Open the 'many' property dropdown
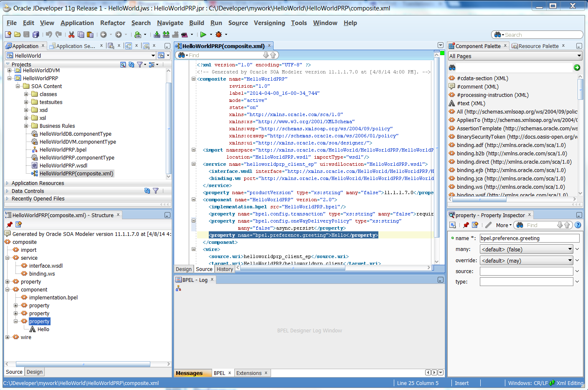This screenshot has height=390, width=588. [570, 249]
